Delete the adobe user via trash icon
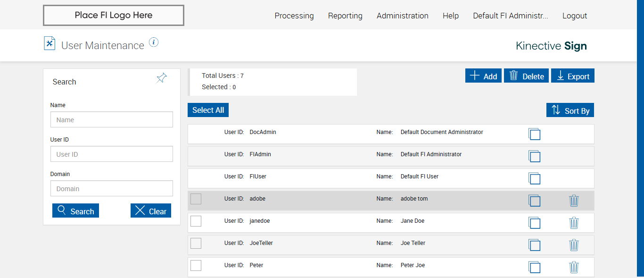The image size is (644, 278). click(574, 201)
